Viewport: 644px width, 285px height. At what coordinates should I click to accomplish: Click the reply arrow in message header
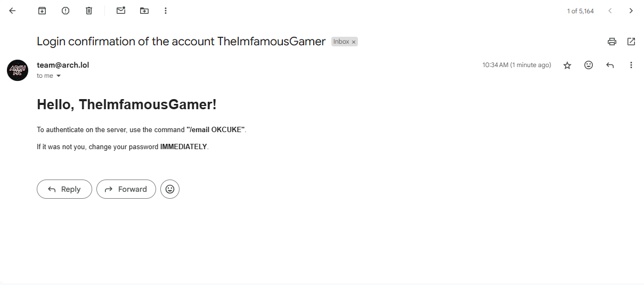pos(610,65)
